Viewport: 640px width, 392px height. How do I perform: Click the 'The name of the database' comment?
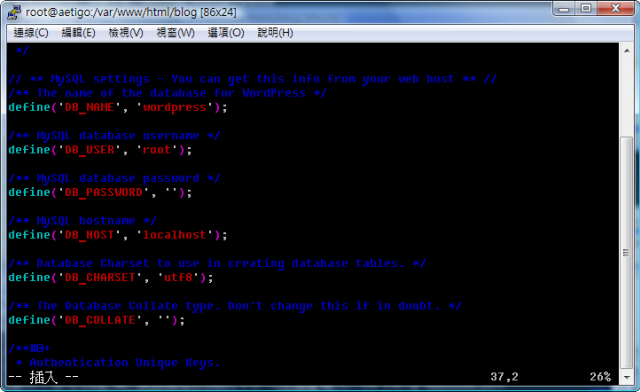pyautogui.click(x=167, y=93)
